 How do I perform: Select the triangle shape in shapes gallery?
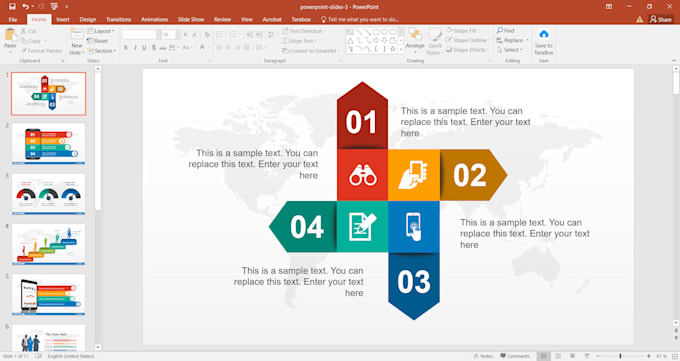pos(350,40)
